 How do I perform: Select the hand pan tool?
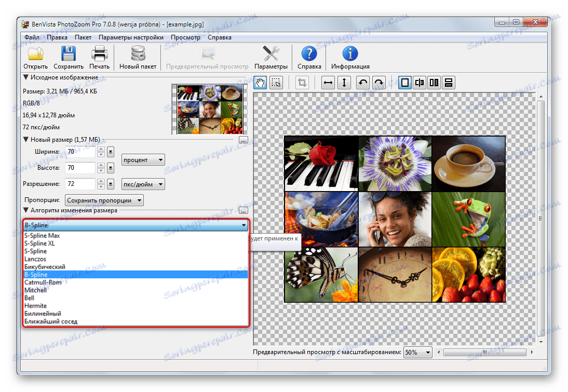coord(260,83)
